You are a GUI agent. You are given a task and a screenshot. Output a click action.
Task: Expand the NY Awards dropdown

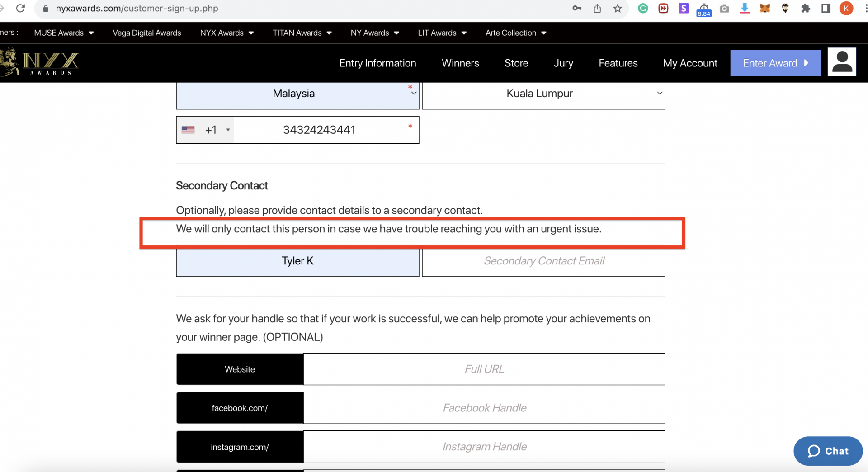(375, 33)
